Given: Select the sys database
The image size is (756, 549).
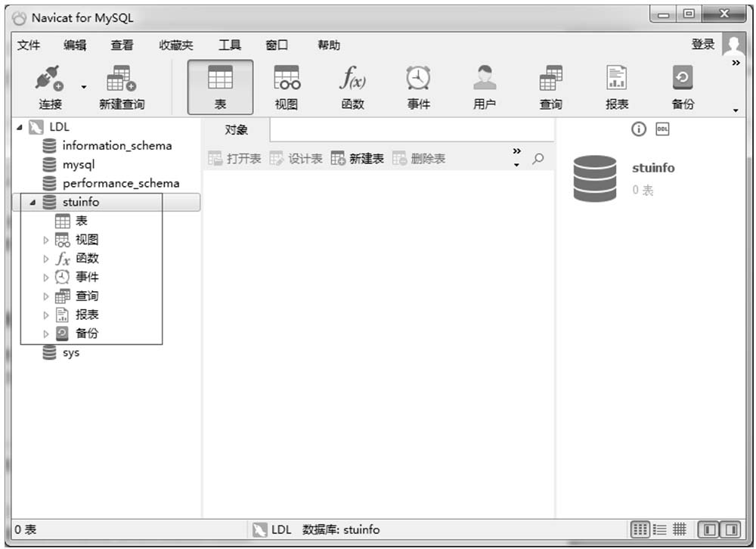Looking at the screenshot, I should (x=70, y=352).
